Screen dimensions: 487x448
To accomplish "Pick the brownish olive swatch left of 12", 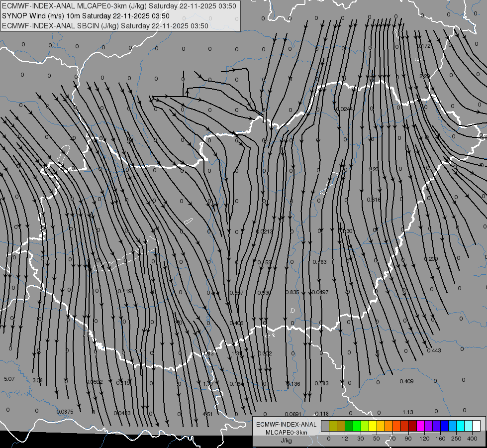I will [x=341, y=426].
